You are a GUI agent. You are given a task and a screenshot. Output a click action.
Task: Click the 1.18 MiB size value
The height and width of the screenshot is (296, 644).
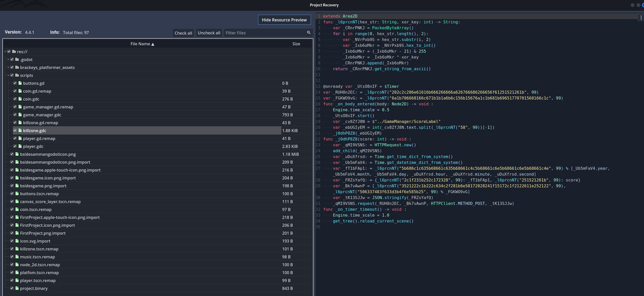(290, 154)
